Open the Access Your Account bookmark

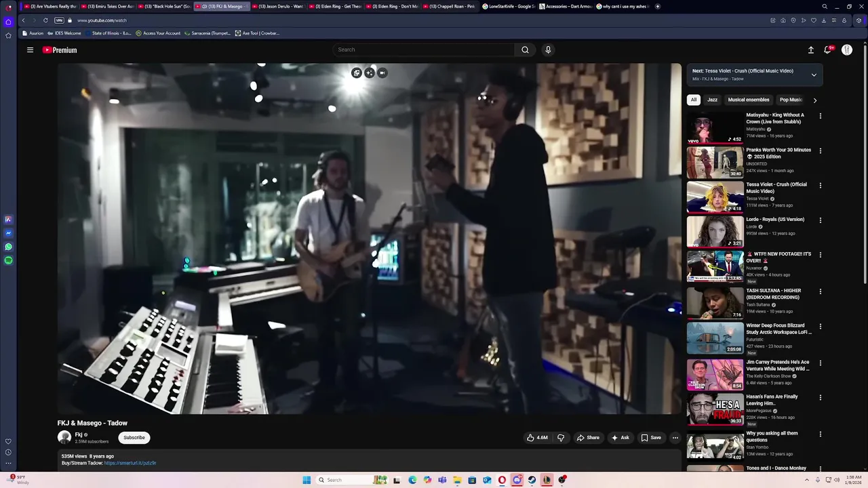pos(158,33)
